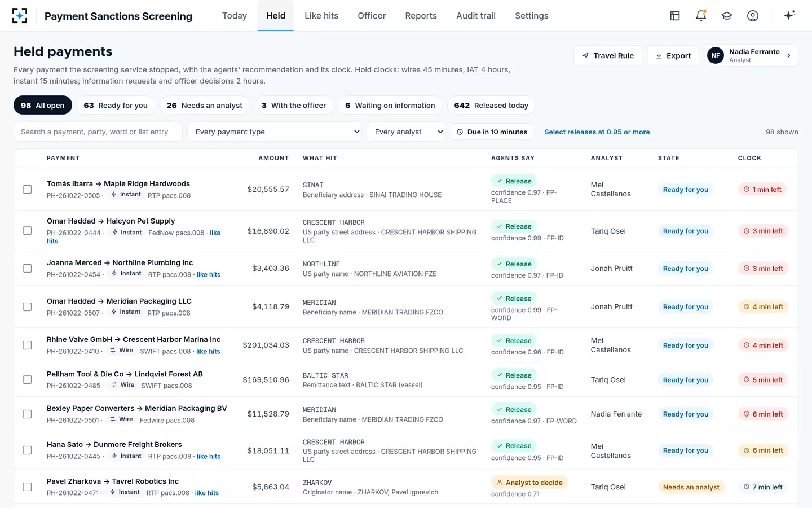This screenshot has width=812, height=508.
Task: Open the layout panel icon in header
Action: tap(675, 16)
